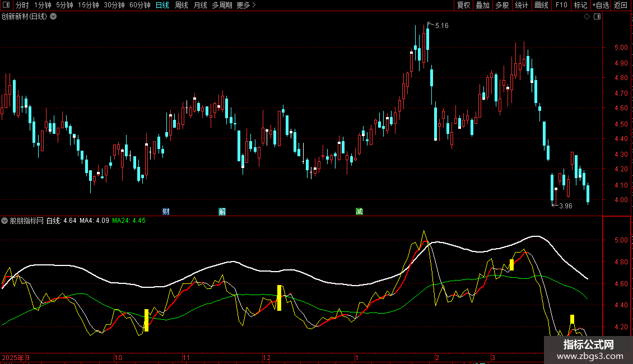The height and width of the screenshot is (364, 633).
Task: Activate the 画线 drawing tool
Action: pos(541,5)
